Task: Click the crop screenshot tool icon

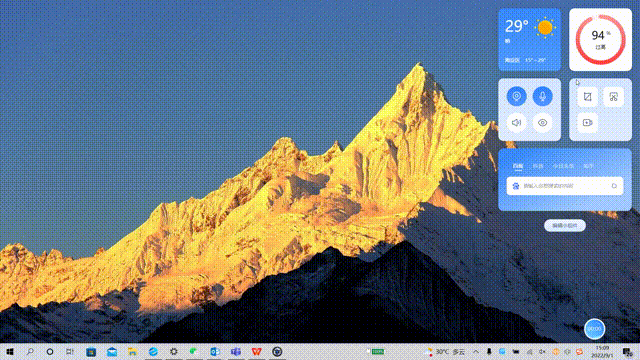Action: 587,97
